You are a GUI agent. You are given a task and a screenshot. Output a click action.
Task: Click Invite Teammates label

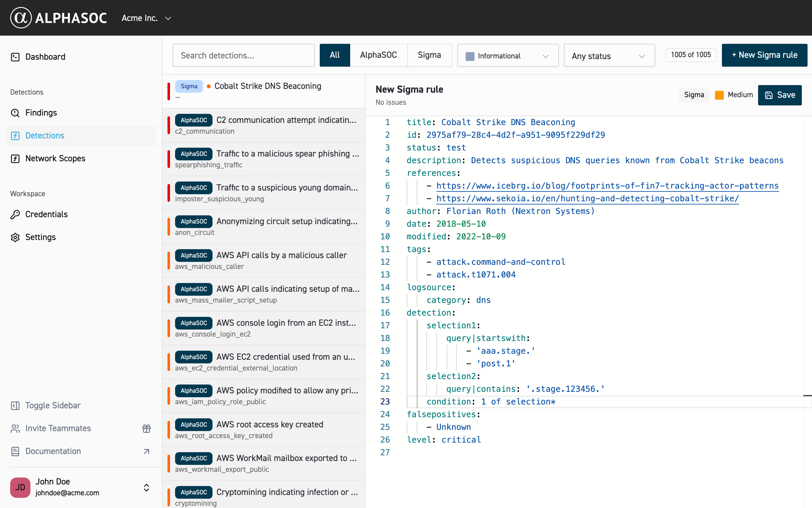click(58, 428)
